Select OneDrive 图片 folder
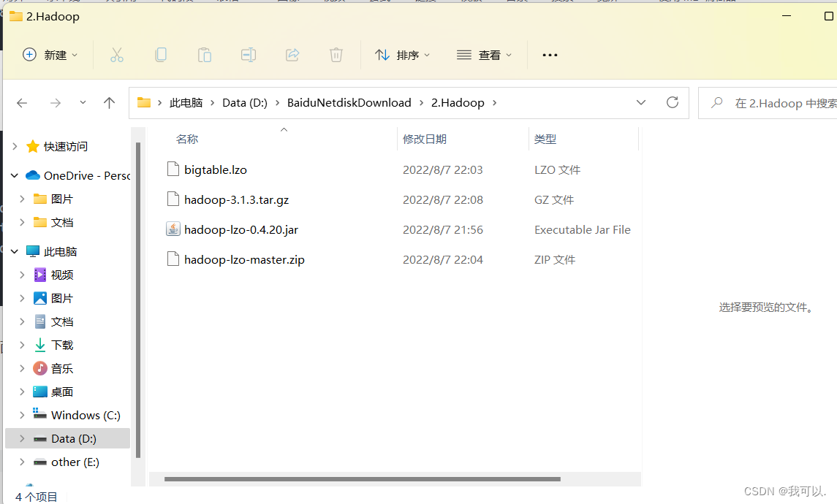 click(x=62, y=199)
